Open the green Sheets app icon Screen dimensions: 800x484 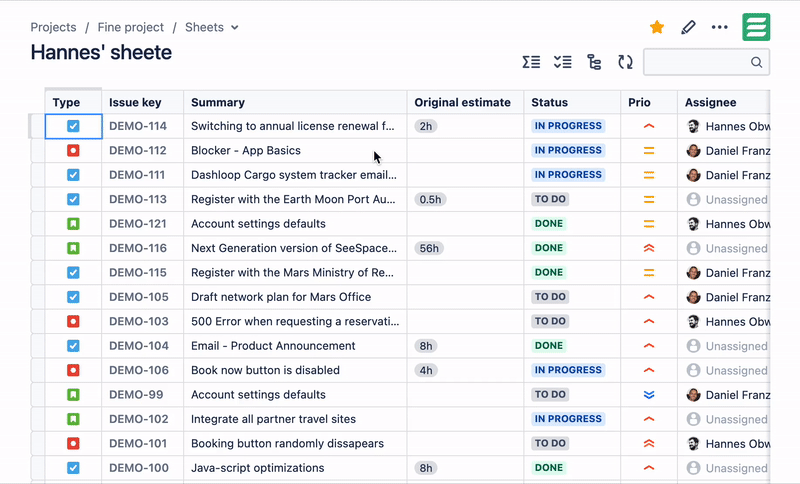pyautogui.click(x=756, y=27)
